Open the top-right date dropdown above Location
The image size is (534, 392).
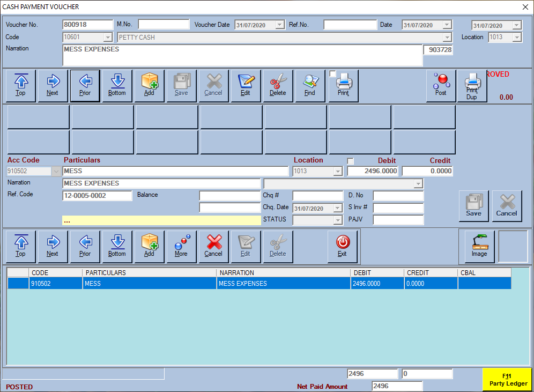click(x=517, y=26)
